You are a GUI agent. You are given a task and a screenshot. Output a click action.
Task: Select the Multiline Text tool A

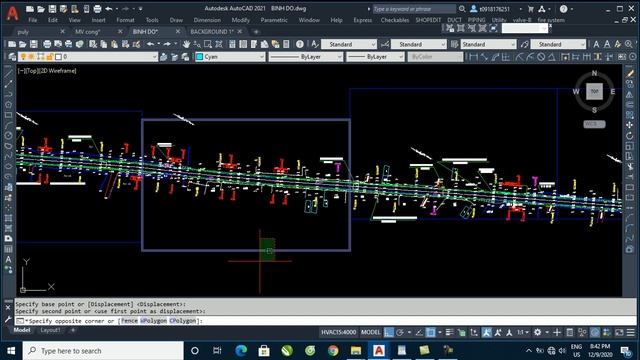point(8,260)
